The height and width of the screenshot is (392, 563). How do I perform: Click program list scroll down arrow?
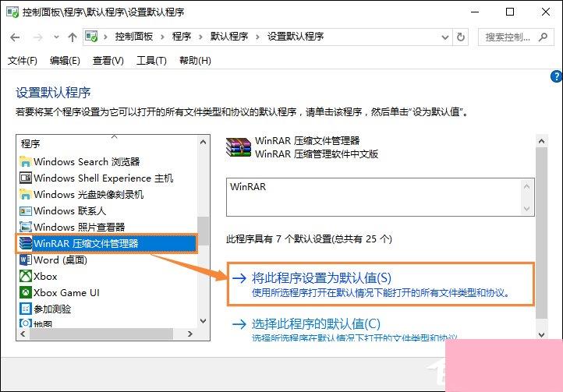click(203, 320)
